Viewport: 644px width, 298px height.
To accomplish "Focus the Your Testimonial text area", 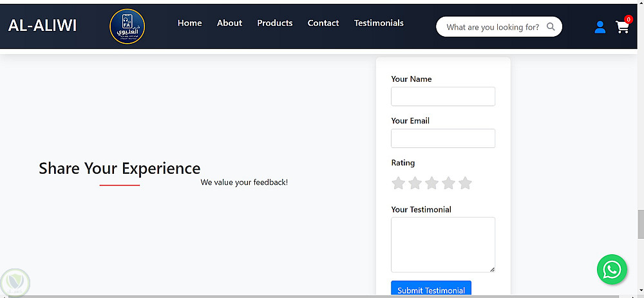I will click(x=443, y=245).
